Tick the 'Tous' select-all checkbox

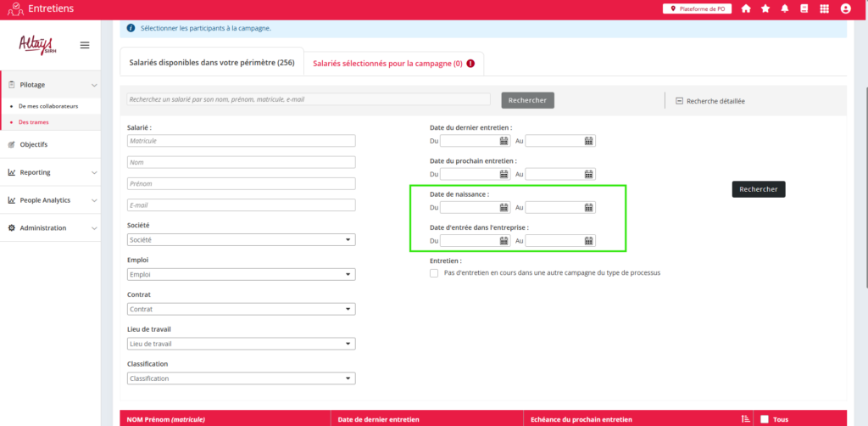(x=765, y=419)
